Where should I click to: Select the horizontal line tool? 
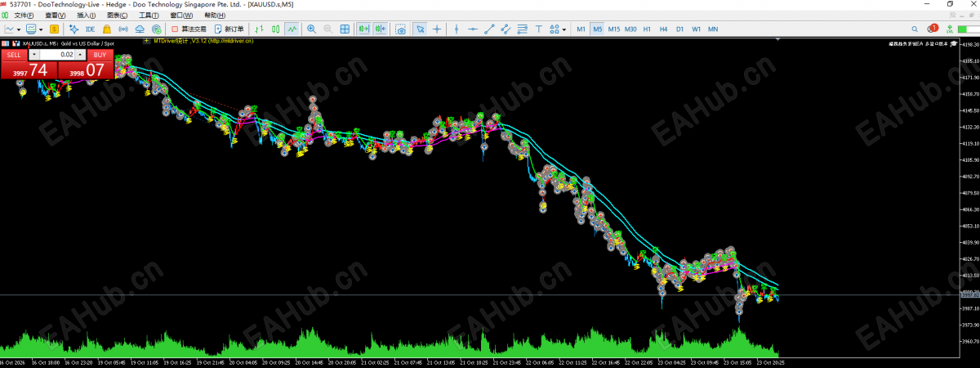[473, 29]
